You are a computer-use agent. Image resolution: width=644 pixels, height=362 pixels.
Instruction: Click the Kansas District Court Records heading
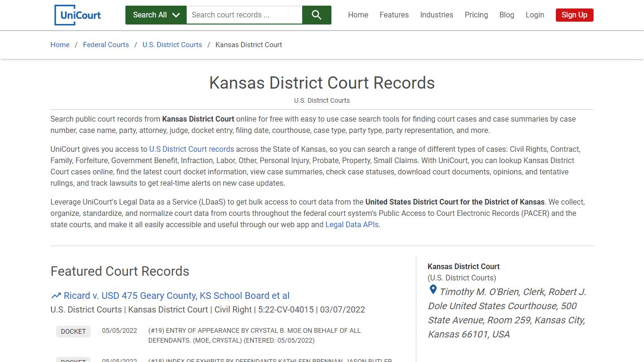pyautogui.click(x=322, y=83)
